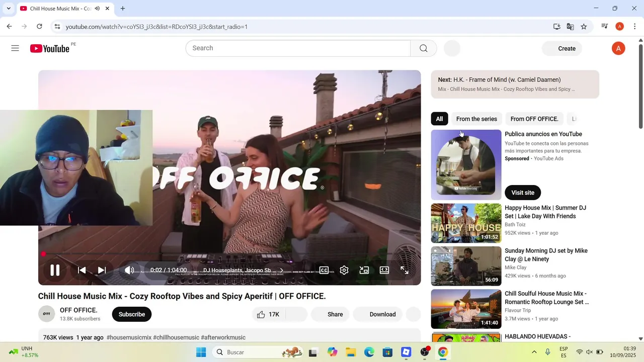The image size is (644, 362).
Task: Open Publica anuncios en YouTube ad title
Action: click(543, 134)
